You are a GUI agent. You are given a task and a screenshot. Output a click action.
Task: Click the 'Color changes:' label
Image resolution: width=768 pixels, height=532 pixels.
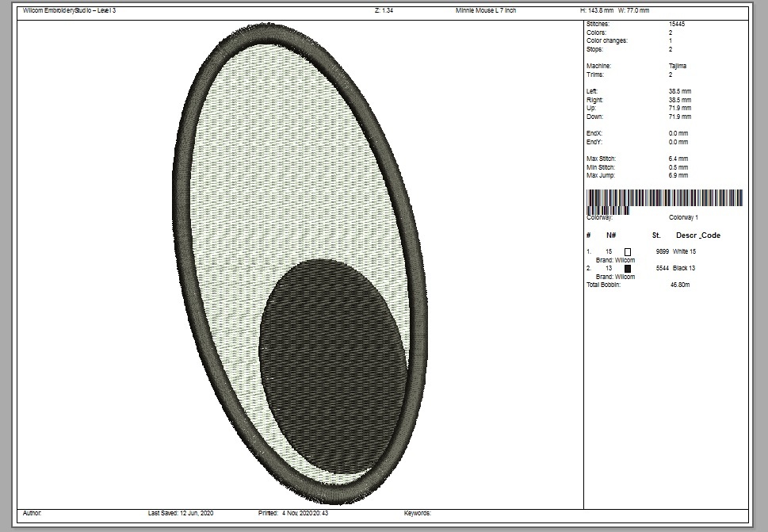pyautogui.click(x=607, y=40)
